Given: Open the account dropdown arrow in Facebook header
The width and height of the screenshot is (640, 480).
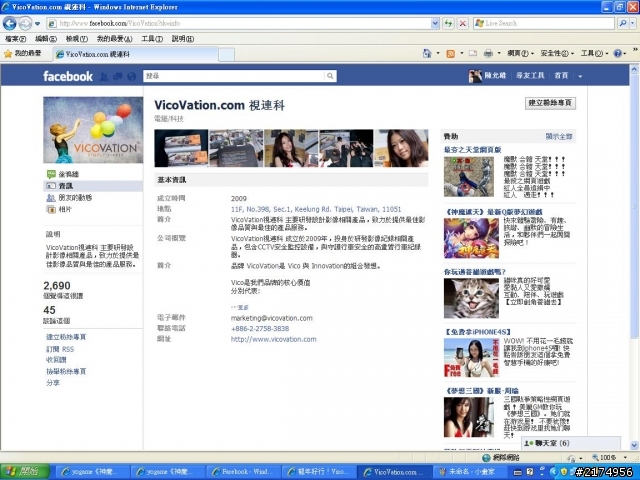Looking at the screenshot, I should click(x=580, y=76).
